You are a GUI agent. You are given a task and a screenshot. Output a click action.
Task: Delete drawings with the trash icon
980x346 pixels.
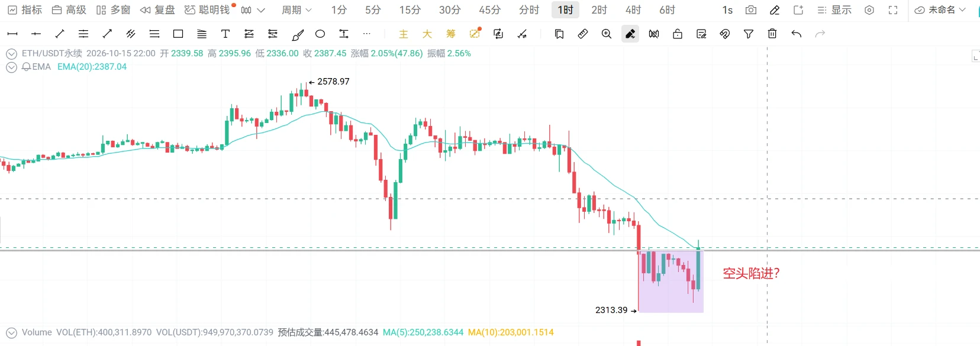tap(772, 34)
